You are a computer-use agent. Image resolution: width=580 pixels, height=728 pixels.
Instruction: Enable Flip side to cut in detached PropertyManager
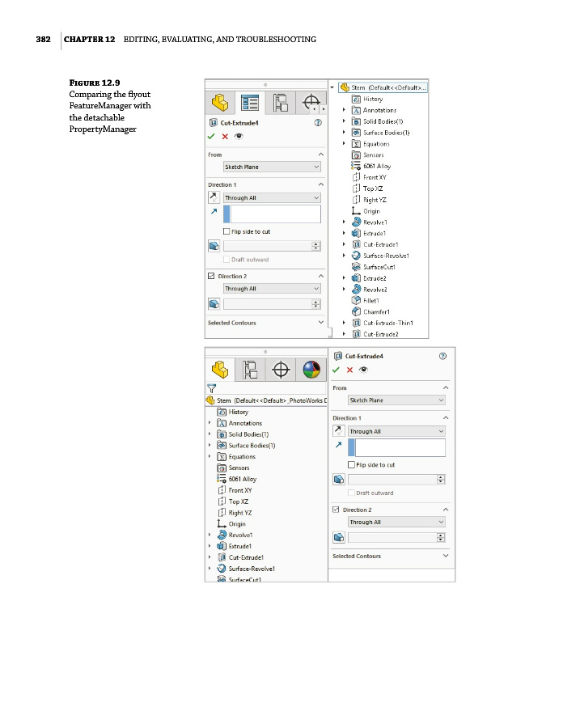point(351,465)
